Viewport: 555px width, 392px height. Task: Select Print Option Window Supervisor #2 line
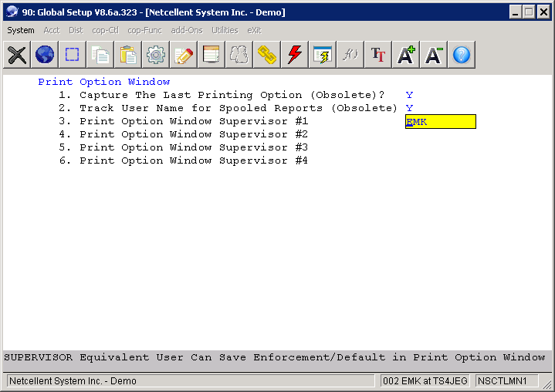pyautogui.click(x=193, y=134)
